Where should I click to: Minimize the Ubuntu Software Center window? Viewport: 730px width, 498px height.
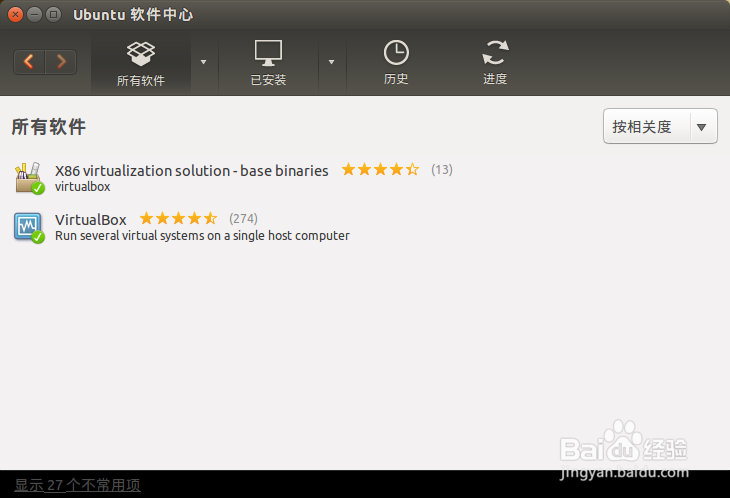click(34, 15)
